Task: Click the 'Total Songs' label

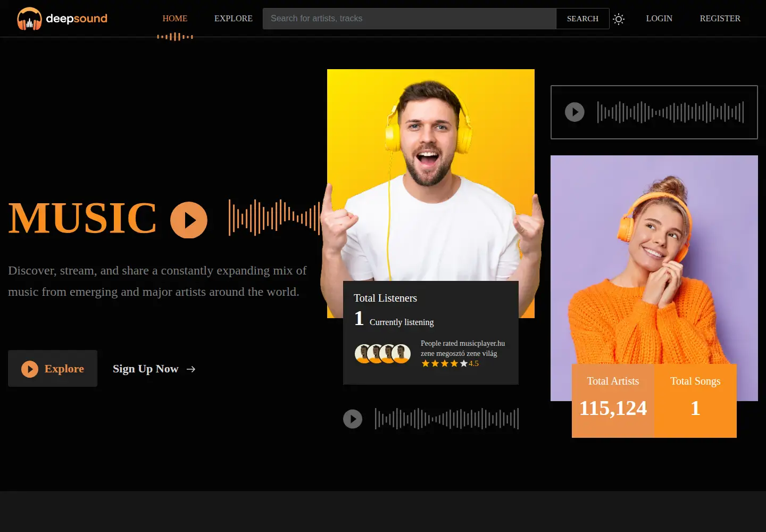Action: click(x=695, y=381)
